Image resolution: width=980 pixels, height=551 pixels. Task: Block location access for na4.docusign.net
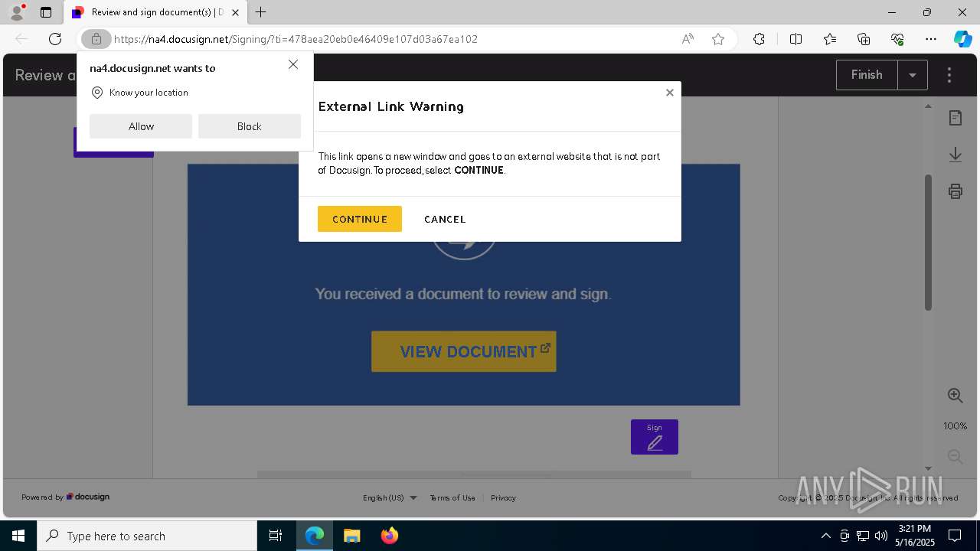click(250, 126)
